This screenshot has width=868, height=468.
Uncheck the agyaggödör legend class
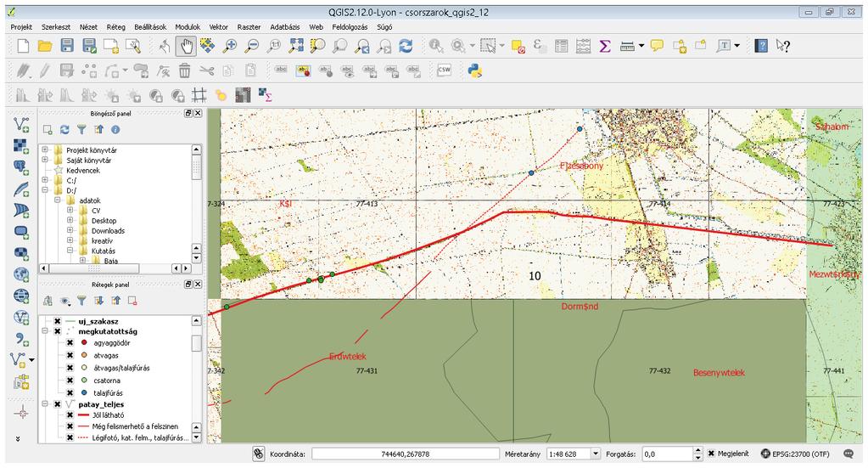[x=70, y=343]
